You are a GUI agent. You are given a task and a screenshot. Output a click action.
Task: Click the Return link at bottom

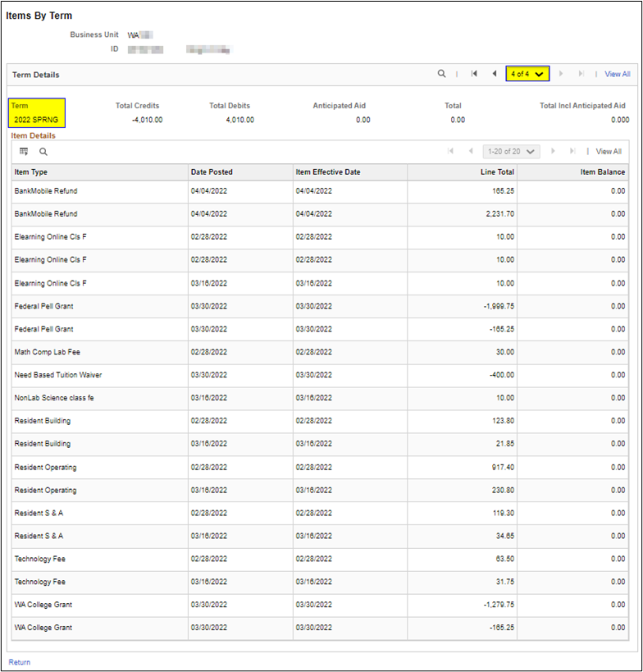[x=20, y=661]
